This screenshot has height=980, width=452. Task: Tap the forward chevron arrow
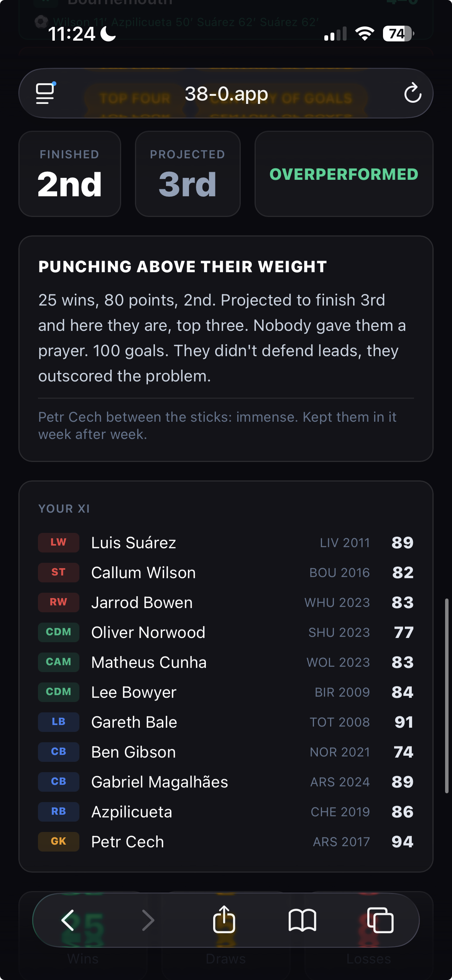pyautogui.click(x=148, y=920)
